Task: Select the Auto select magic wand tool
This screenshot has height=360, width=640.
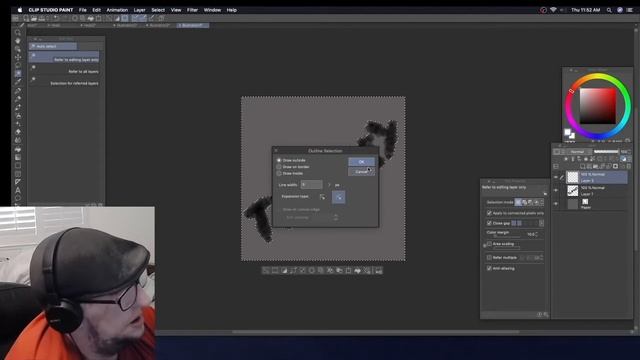Action: point(18,73)
